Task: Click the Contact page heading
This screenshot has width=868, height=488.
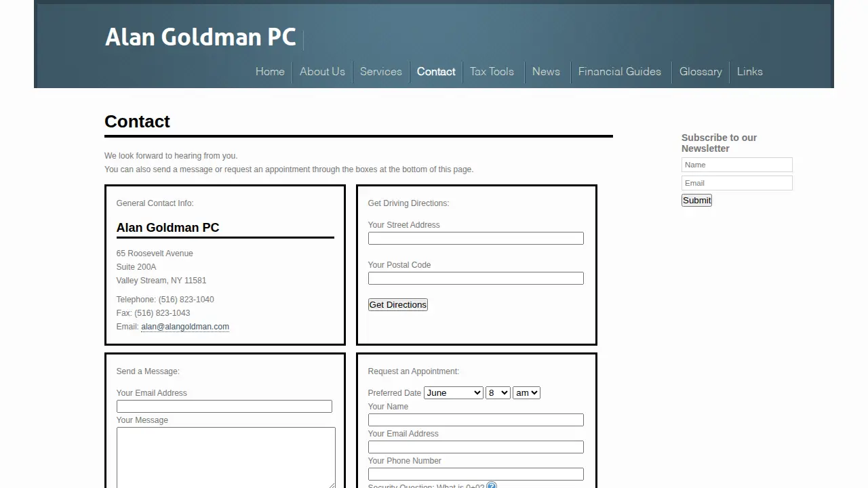Action: [x=137, y=122]
